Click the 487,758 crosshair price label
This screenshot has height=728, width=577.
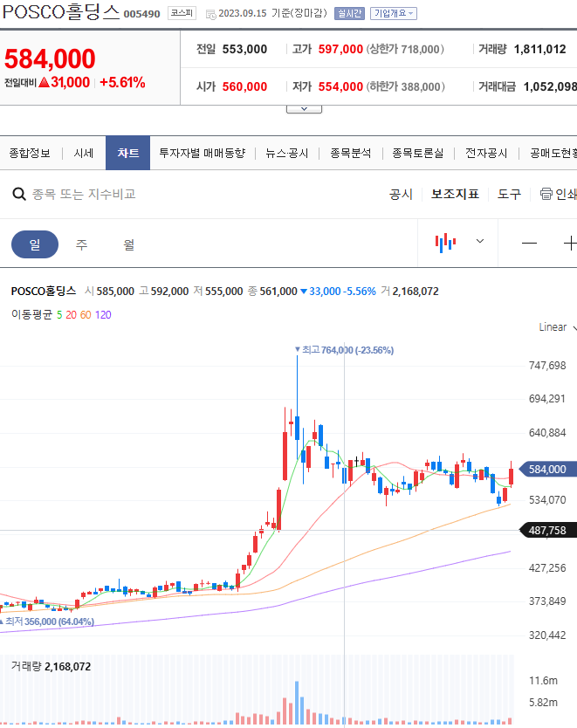pyautogui.click(x=547, y=530)
